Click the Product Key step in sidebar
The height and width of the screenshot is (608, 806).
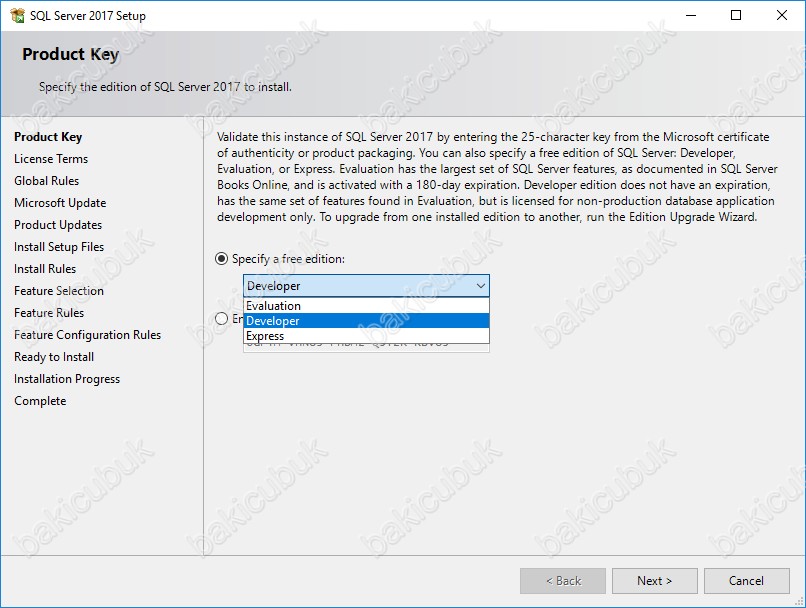click(x=48, y=137)
